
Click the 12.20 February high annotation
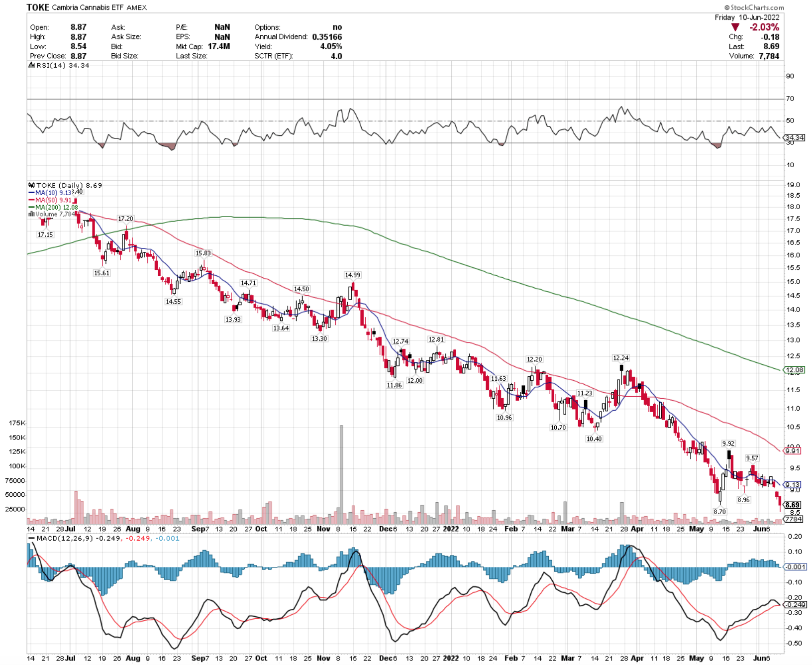tap(534, 359)
